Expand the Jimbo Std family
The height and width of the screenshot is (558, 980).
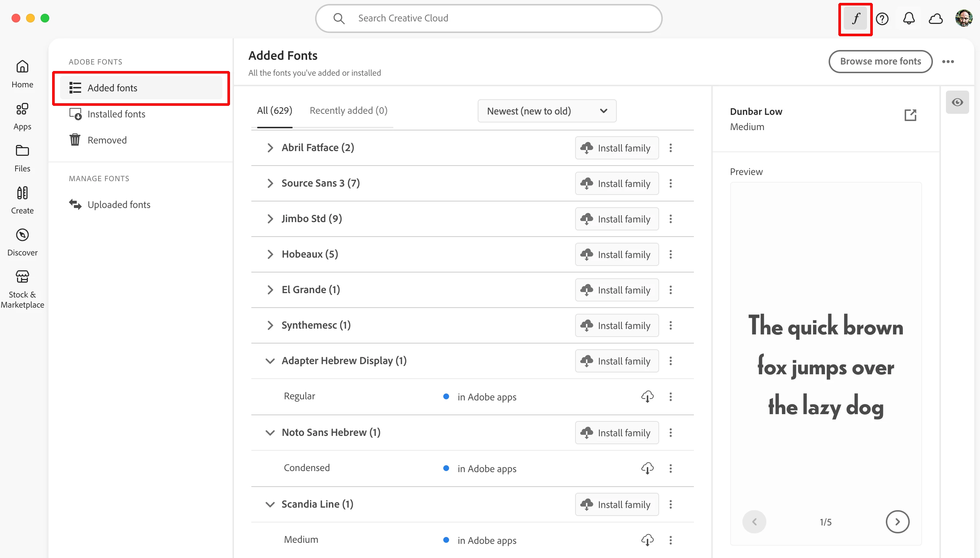[x=270, y=219]
